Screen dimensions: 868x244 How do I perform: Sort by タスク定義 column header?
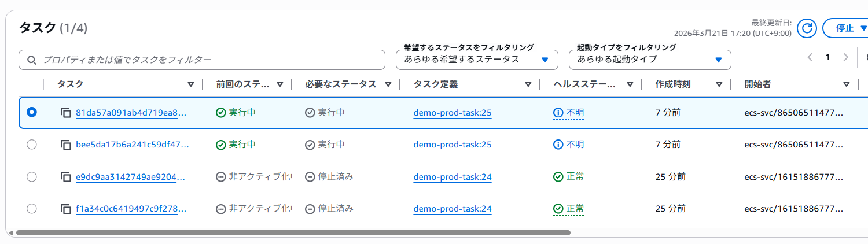tap(528, 84)
